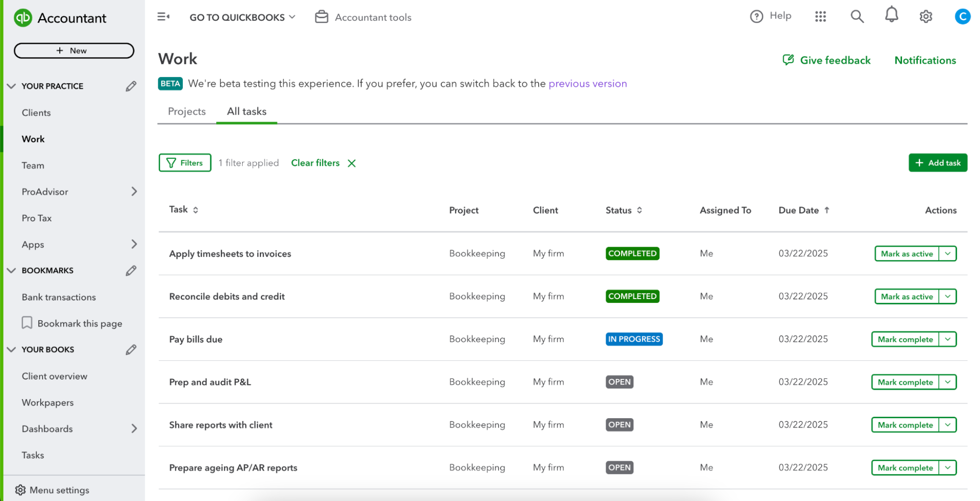Open the notifications bell icon
Screen dimensions: 980x501
click(x=891, y=16)
